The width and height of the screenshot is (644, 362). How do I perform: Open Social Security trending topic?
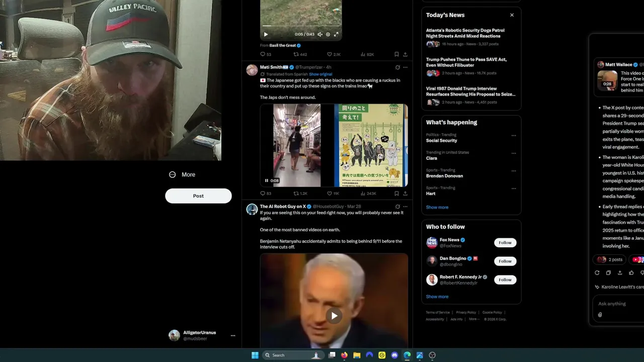pos(442,140)
